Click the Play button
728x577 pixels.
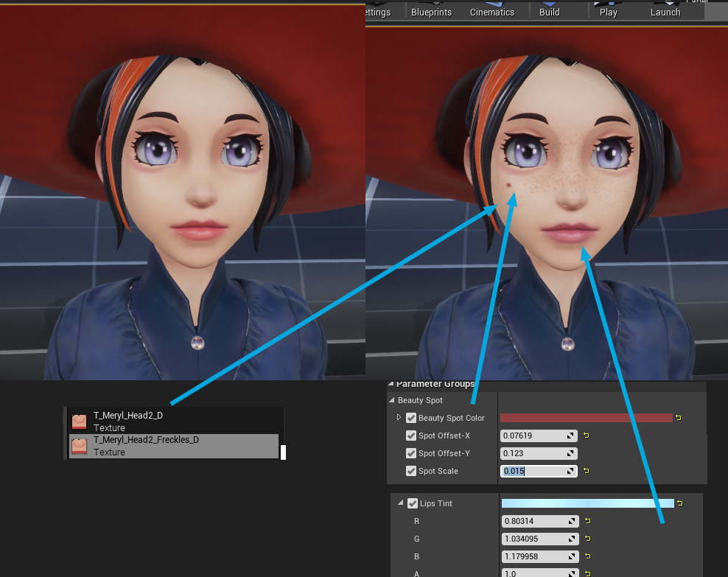point(608,10)
